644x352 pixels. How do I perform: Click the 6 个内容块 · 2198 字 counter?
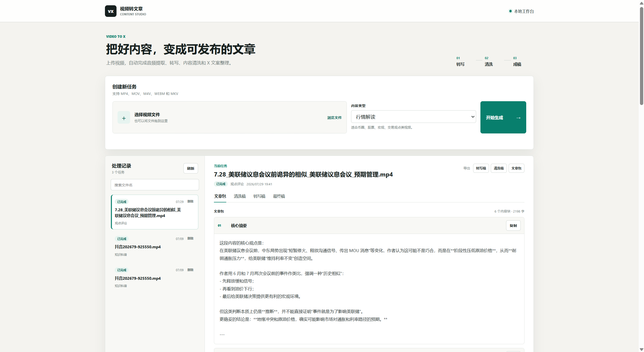point(509,211)
